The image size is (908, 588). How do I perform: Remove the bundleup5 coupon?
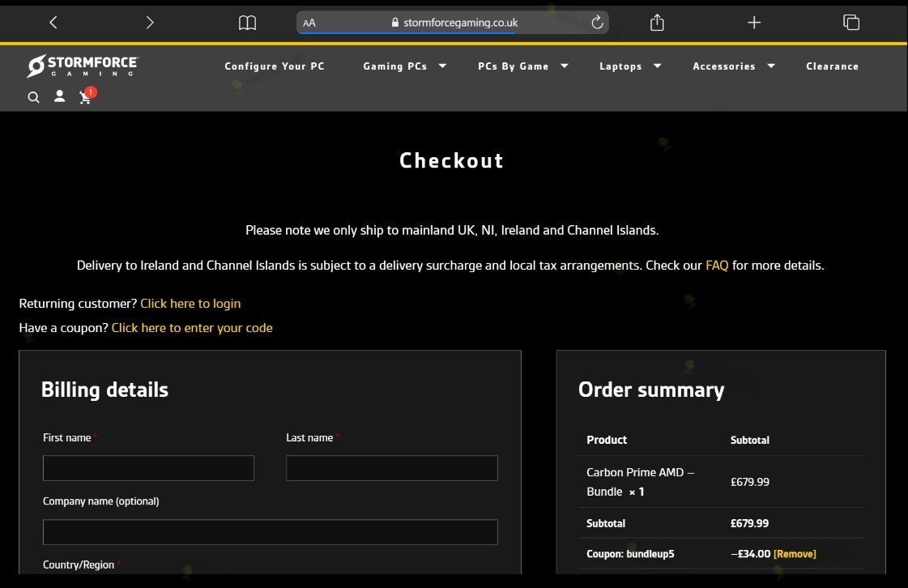click(795, 554)
